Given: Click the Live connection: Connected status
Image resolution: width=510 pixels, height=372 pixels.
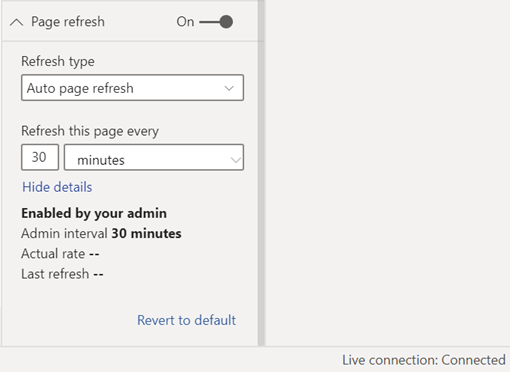Looking at the screenshot, I should 424,360.
